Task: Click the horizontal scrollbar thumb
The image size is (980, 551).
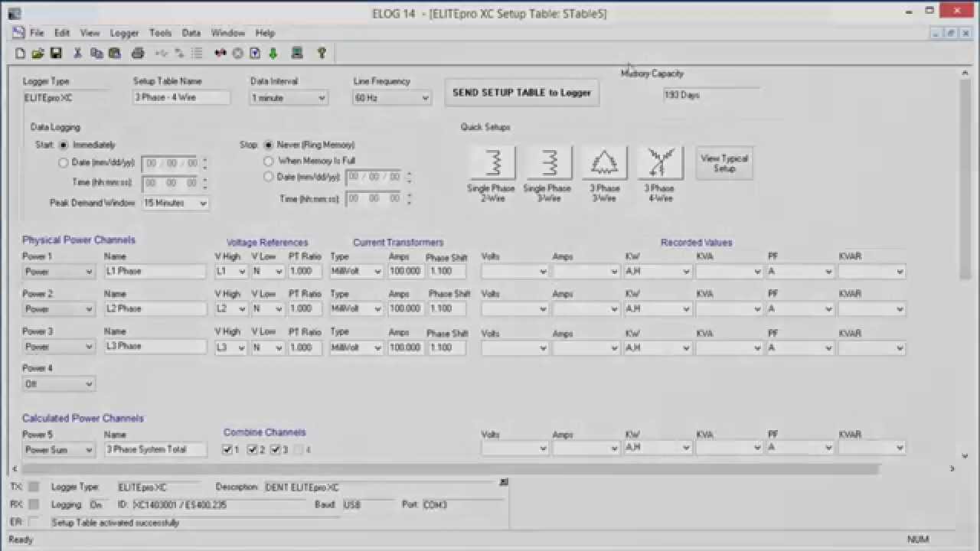Action: coord(452,468)
